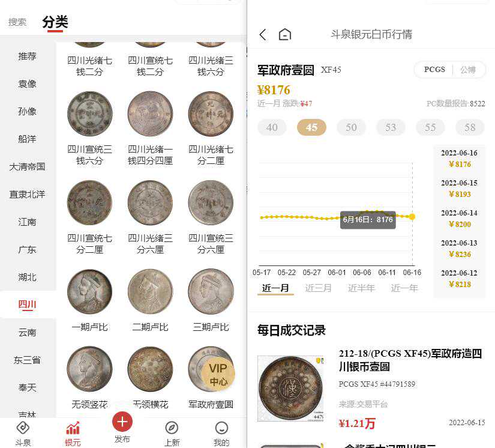
Task: Select 袁像 category in sidebar
Action: point(28,83)
